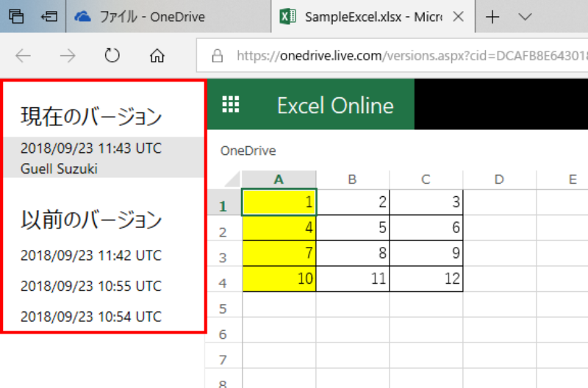Click the browser back arrow
The height and width of the screenshot is (388, 588).
(24, 56)
